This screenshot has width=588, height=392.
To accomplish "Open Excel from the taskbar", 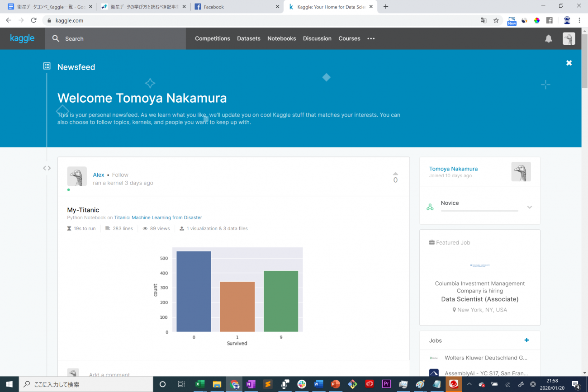I will coord(199,384).
